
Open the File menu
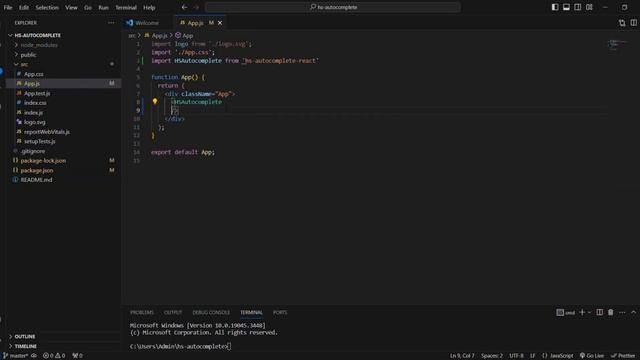[8, 7]
